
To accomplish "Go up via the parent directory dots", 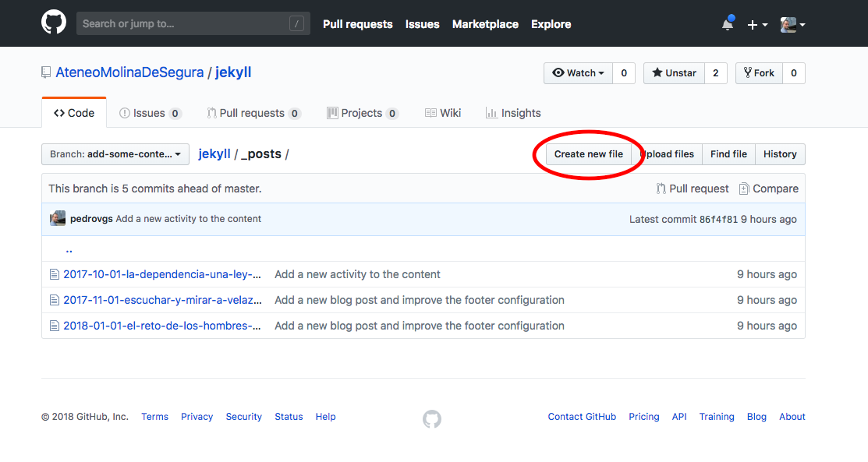I will tap(69, 249).
